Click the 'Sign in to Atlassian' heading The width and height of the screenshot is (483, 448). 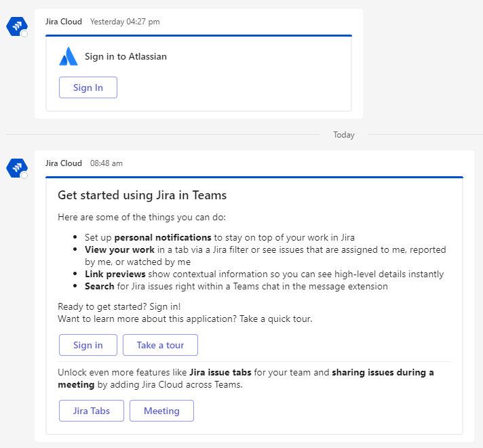[125, 57]
